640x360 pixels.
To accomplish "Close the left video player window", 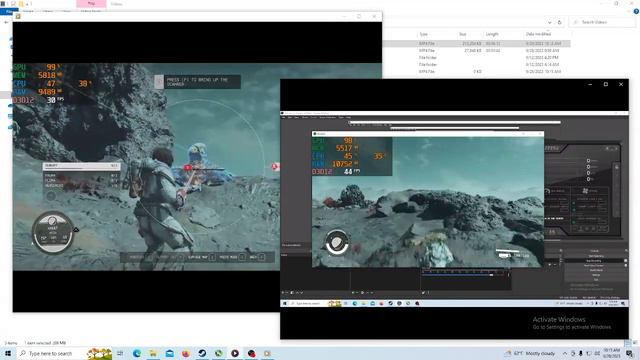I will (x=374, y=16).
